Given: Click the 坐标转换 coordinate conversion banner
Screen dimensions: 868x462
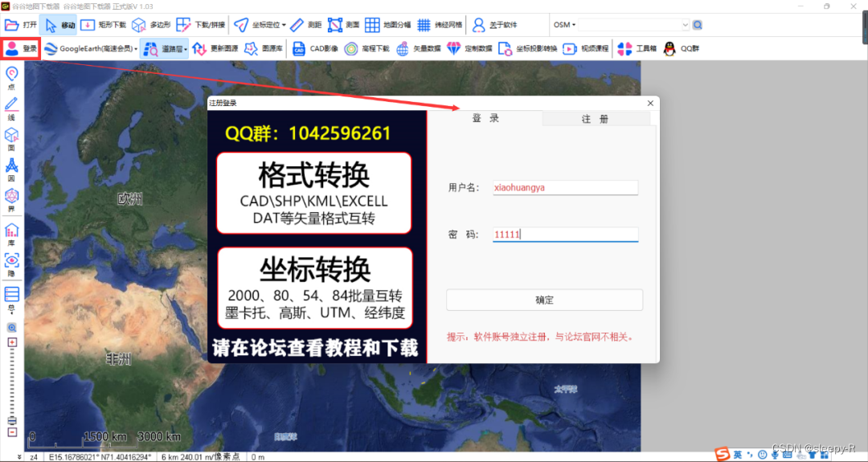Looking at the screenshot, I should click(315, 288).
